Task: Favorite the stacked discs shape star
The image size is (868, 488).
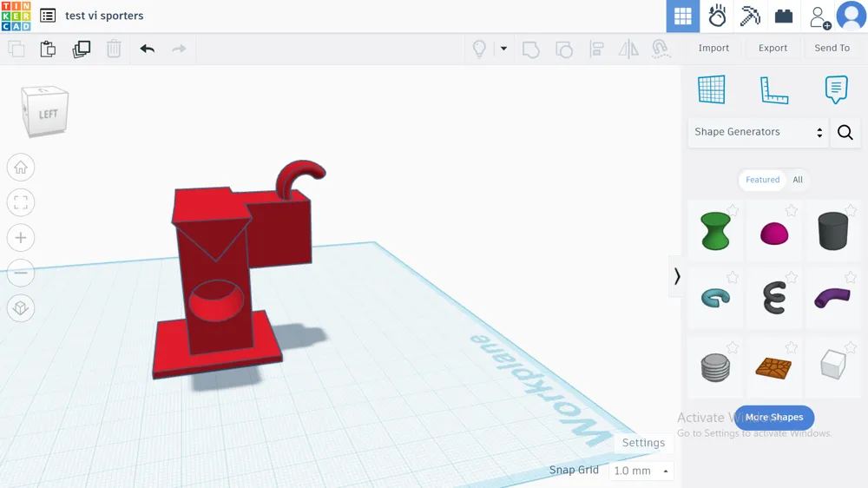Action: click(x=733, y=346)
